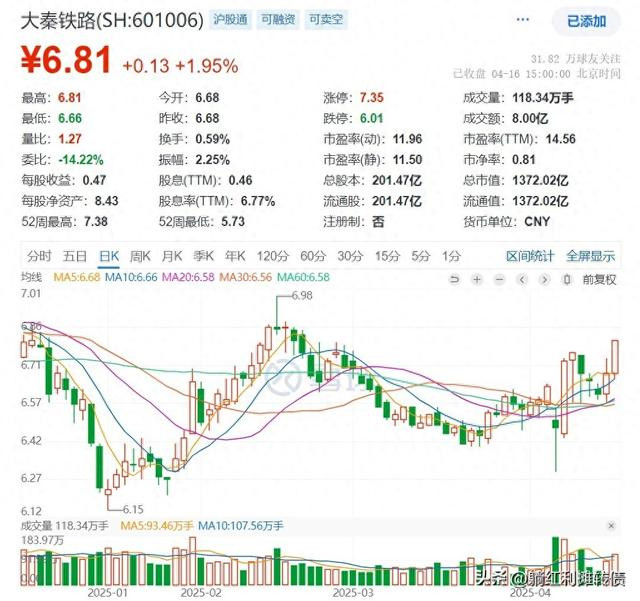Click the MA60:6.58 moving average label
The height and width of the screenshot is (601, 640).
point(303,277)
